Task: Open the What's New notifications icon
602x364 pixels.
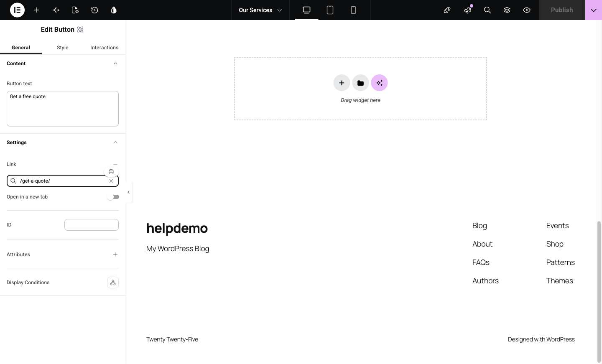Action: 467,10
